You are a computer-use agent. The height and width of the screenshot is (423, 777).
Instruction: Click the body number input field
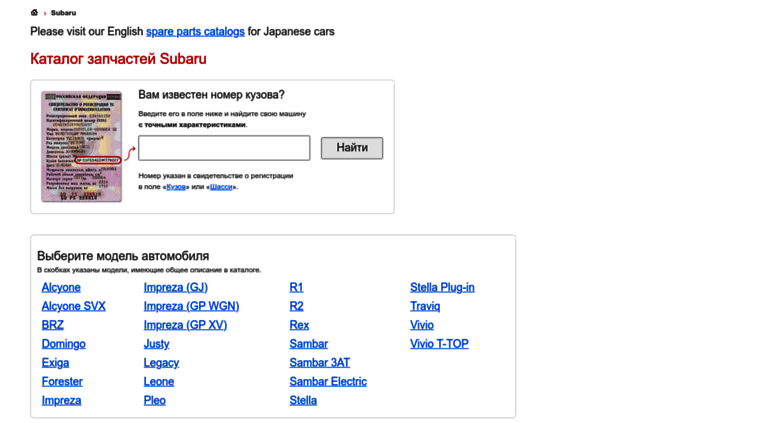coord(224,148)
